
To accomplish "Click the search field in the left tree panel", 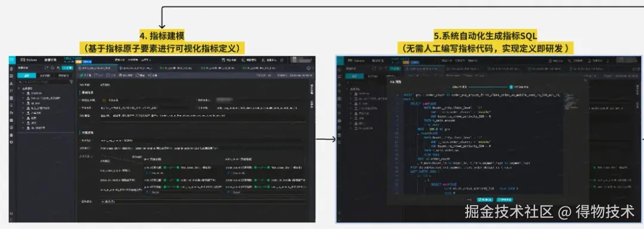I will click(43, 82).
